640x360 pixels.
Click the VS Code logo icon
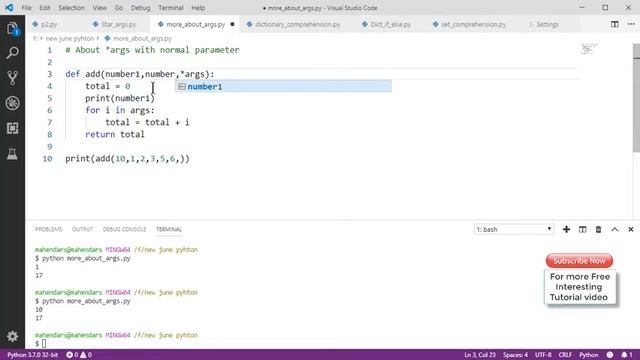coord(9,8)
